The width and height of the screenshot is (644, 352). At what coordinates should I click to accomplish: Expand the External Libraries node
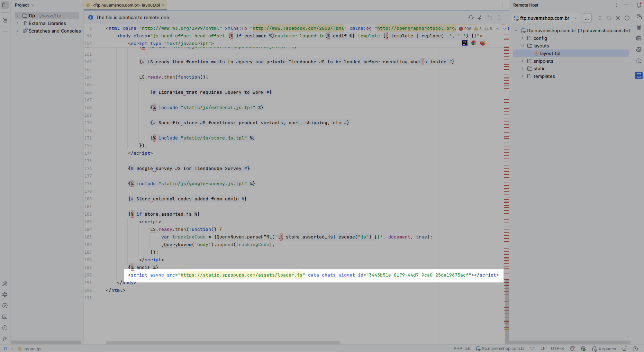(18, 23)
